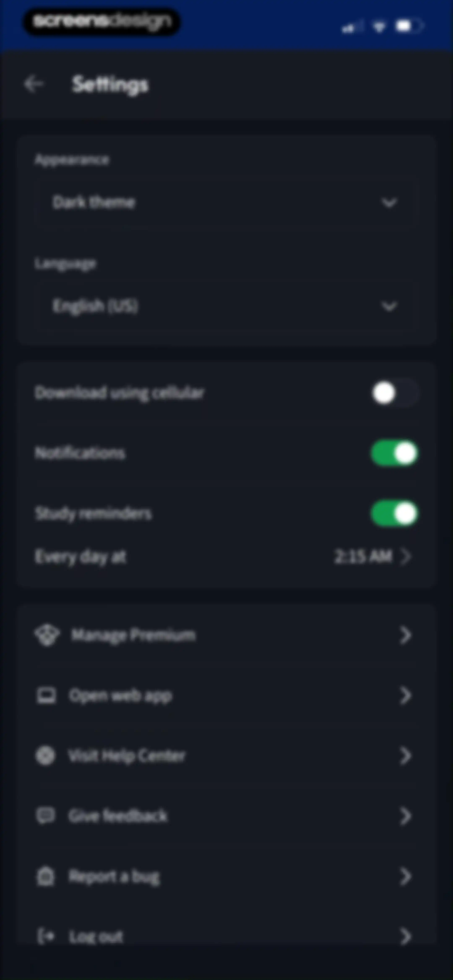Tap the Help Center lifebuoy icon

[x=45, y=755]
